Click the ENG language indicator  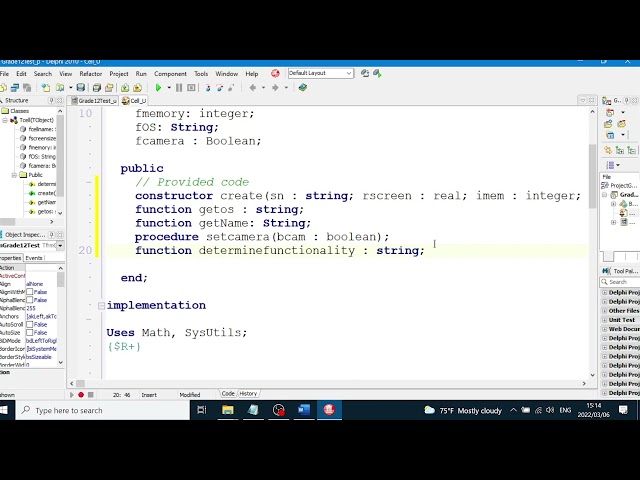click(565, 410)
